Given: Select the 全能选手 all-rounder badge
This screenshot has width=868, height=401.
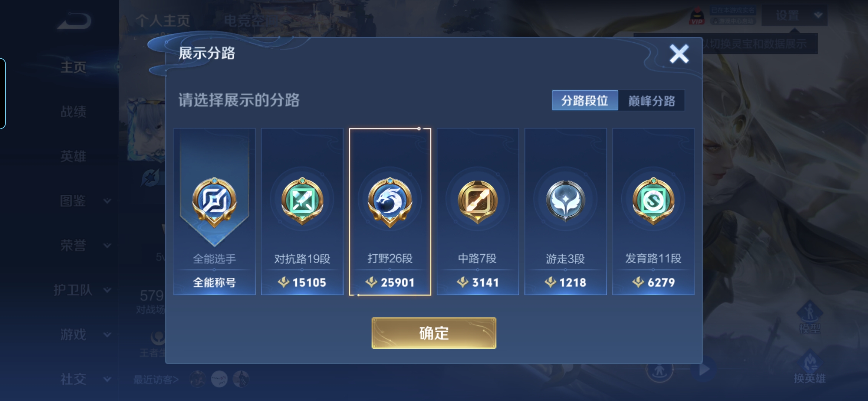Looking at the screenshot, I should (214, 212).
